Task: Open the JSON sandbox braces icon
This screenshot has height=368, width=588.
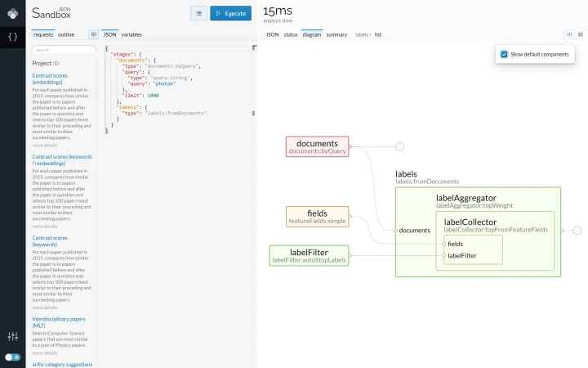Action: point(13,37)
